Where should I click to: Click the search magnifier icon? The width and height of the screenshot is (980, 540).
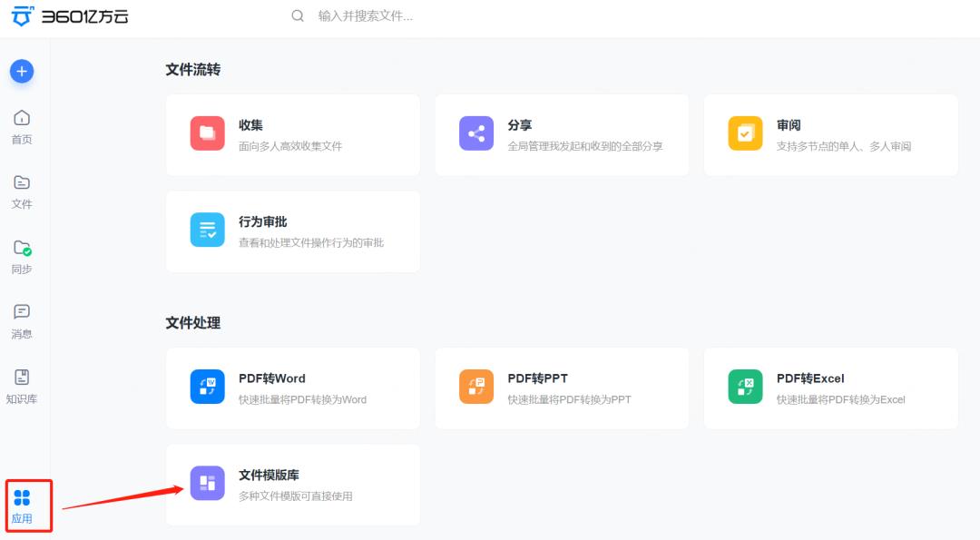coord(297,15)
